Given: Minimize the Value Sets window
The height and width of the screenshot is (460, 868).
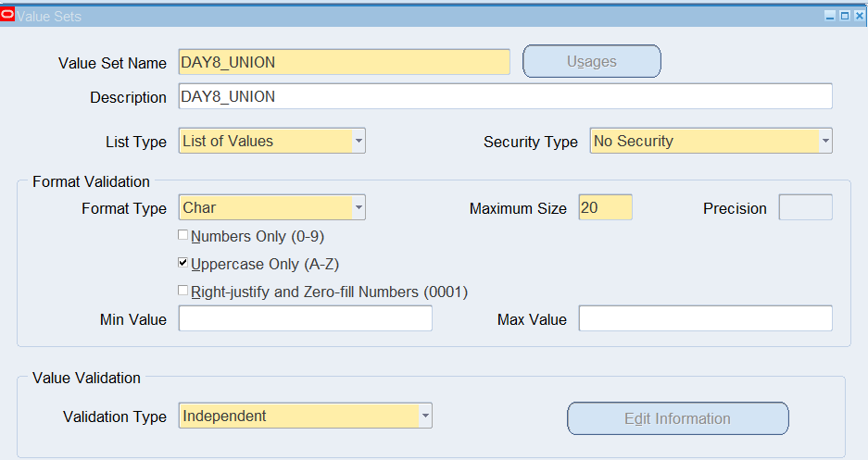Looking at the screenshot, I should [830, 16].
